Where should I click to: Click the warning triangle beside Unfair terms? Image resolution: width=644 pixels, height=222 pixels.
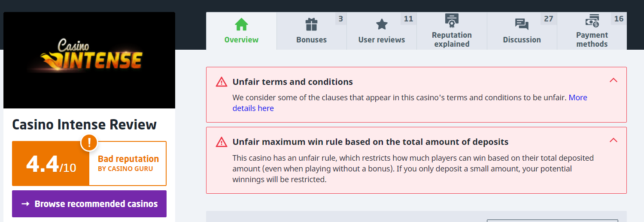pos(221,82)
